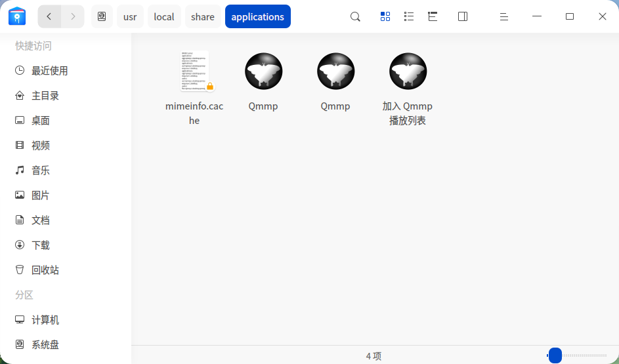The image size is (619, 364).
Task: Minimize the file manager window
Action: point(537,16)
